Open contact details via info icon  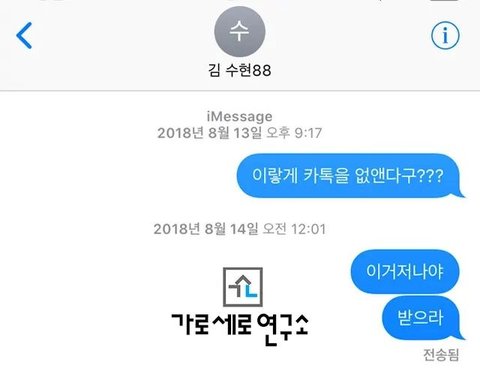click(445, 35)
